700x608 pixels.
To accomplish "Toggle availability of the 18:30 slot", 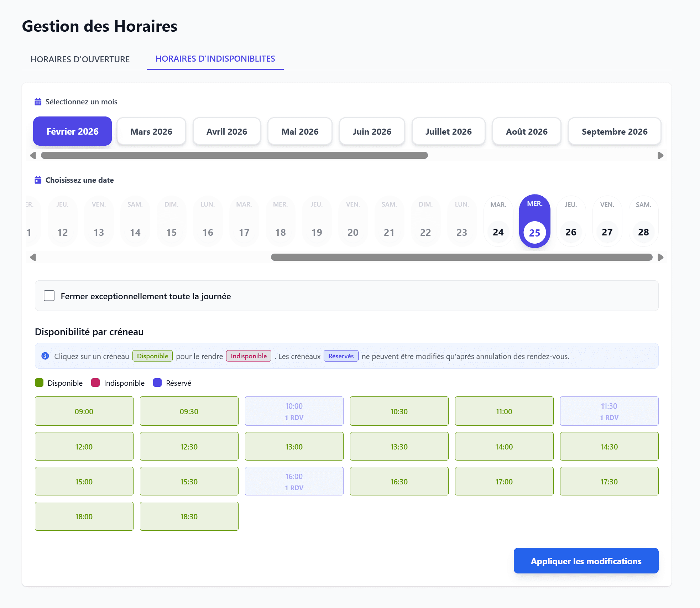I will (189, 516).
